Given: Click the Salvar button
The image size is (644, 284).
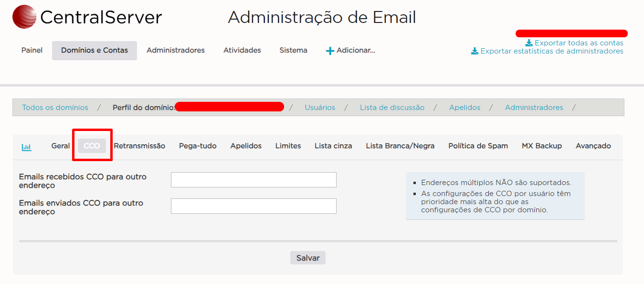Looking at the screenshot, I should [307, 258].
